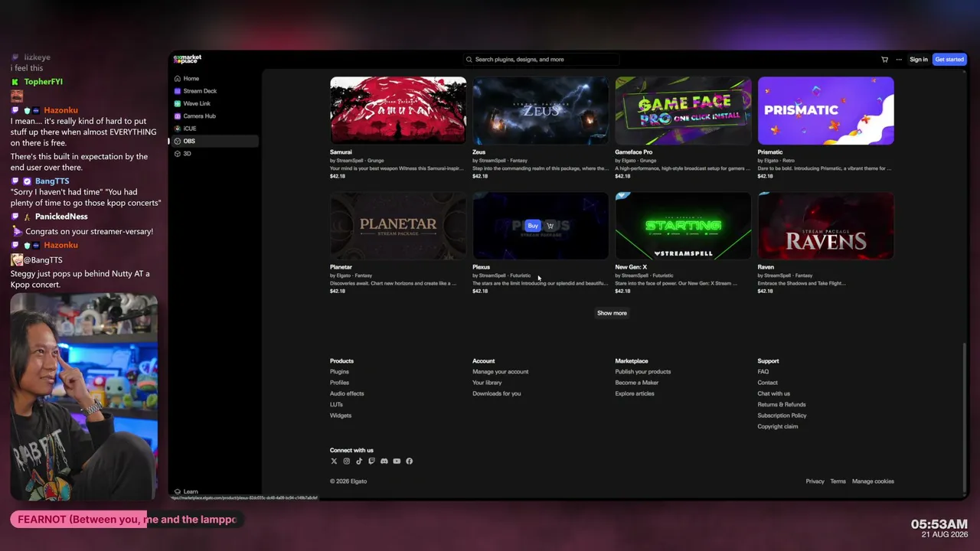Open the Zeus stream package thumbnail

(x=541, y=110)
